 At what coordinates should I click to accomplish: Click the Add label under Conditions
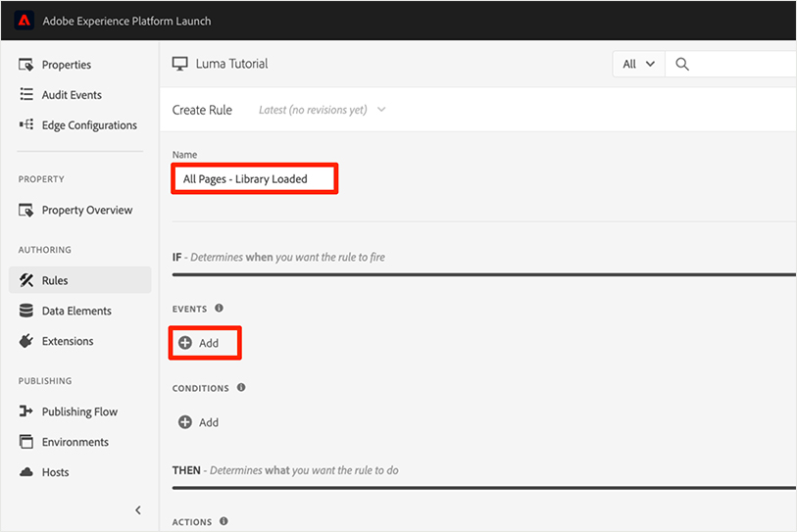[209, 422]
